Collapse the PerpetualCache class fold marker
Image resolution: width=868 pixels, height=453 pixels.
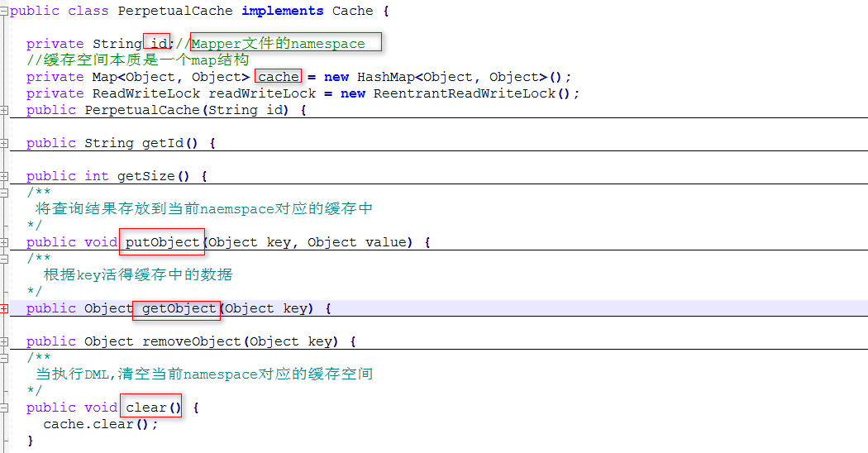coord(3,11)
